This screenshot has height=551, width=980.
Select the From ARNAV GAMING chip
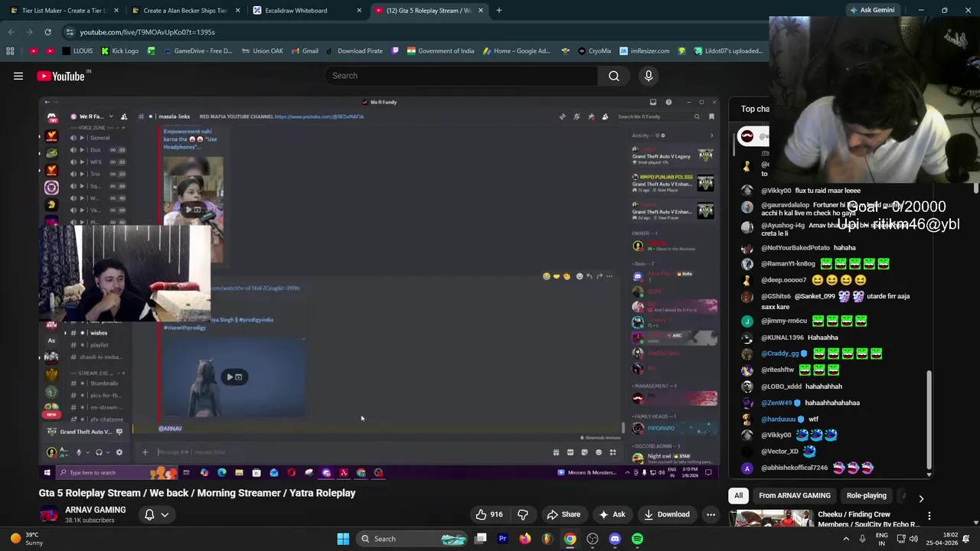[x=795, y=496]
